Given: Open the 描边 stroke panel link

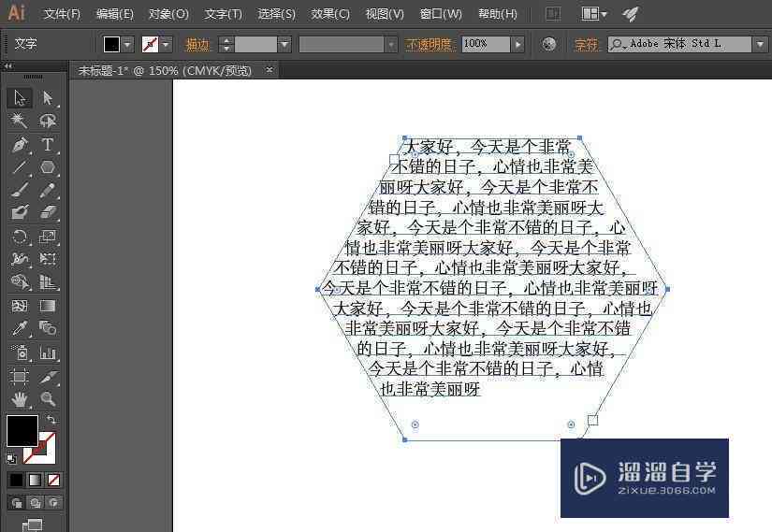Looking at the screenshot, I should [x=197, y=45].
